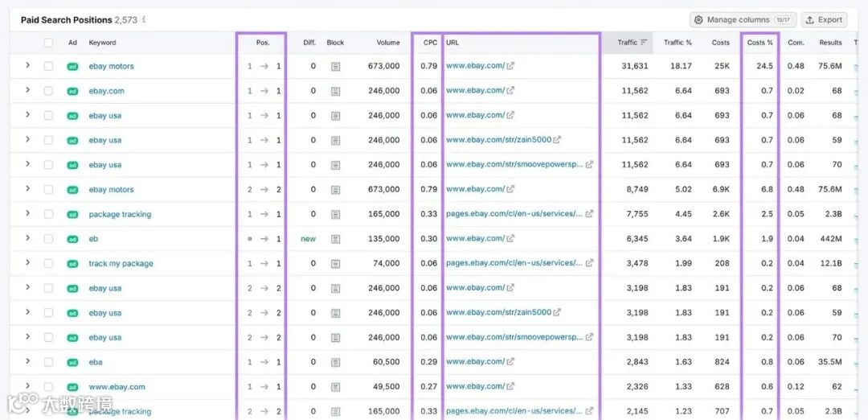Image resolution: width=868 pixels, height=420 pixels.
Task: Sort by the Costs % column header
Action: click(x=759, y=43)
